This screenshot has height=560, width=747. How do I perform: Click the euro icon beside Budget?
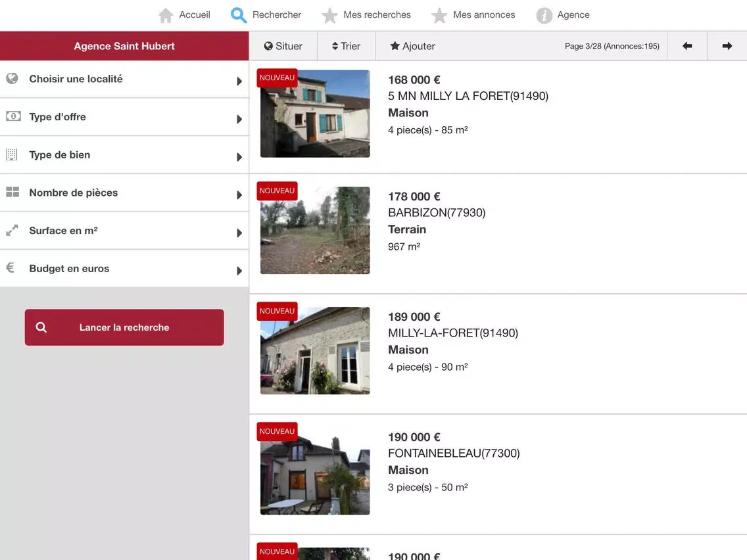coord(10,268)
